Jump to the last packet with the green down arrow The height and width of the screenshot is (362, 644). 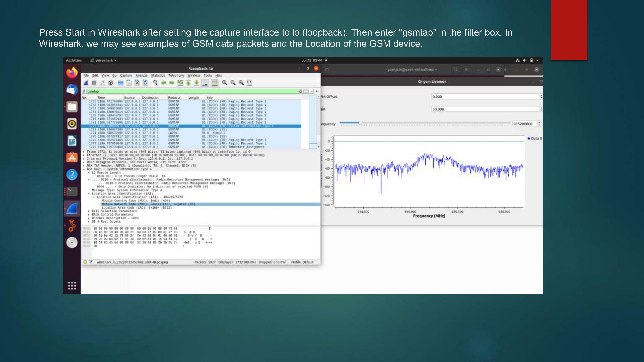197,83
